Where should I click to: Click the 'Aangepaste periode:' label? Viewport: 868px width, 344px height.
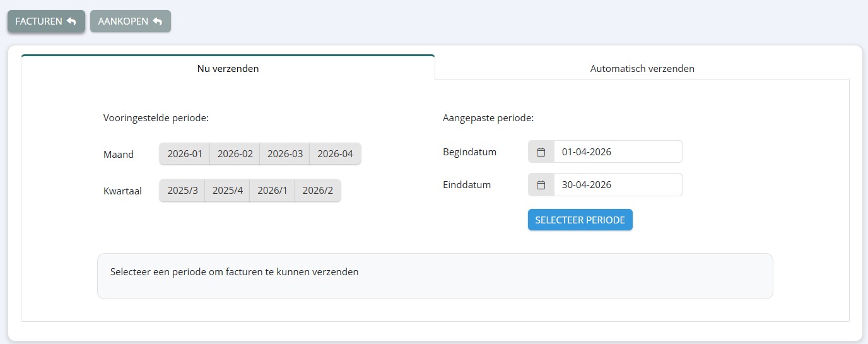[x=488, y=118]
